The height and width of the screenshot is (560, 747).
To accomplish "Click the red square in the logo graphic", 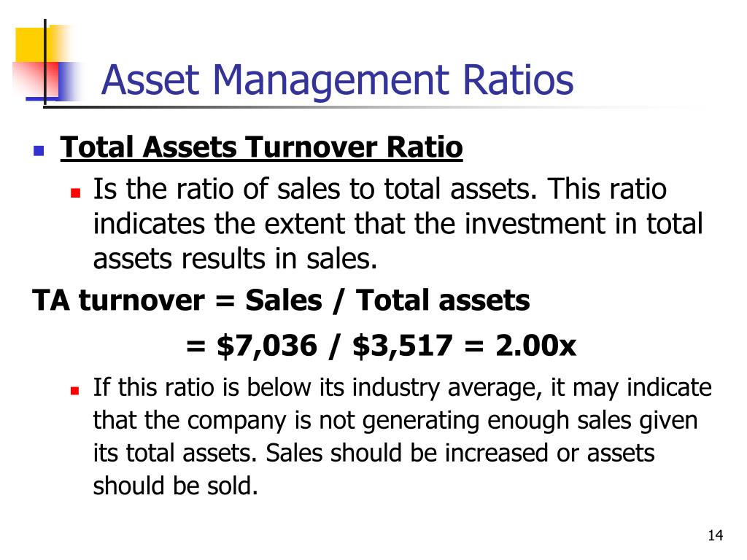I will (x=37, y=79).
